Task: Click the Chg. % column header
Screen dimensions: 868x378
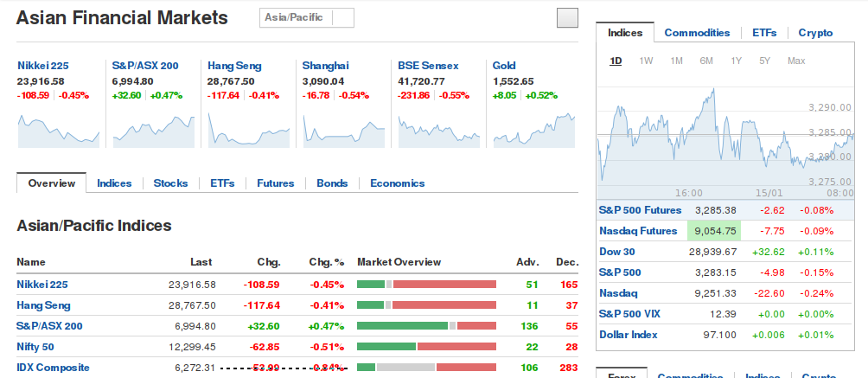Action: coord(327,262)
